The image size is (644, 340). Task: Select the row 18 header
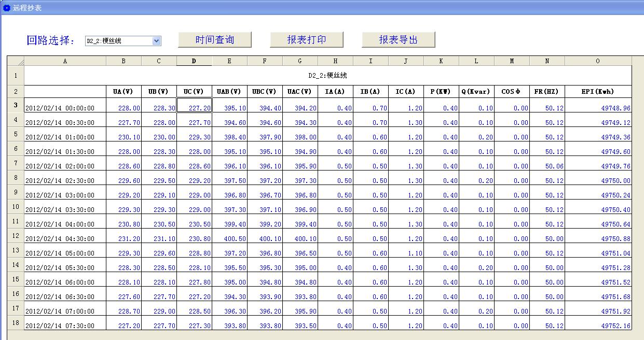(16, 323)
